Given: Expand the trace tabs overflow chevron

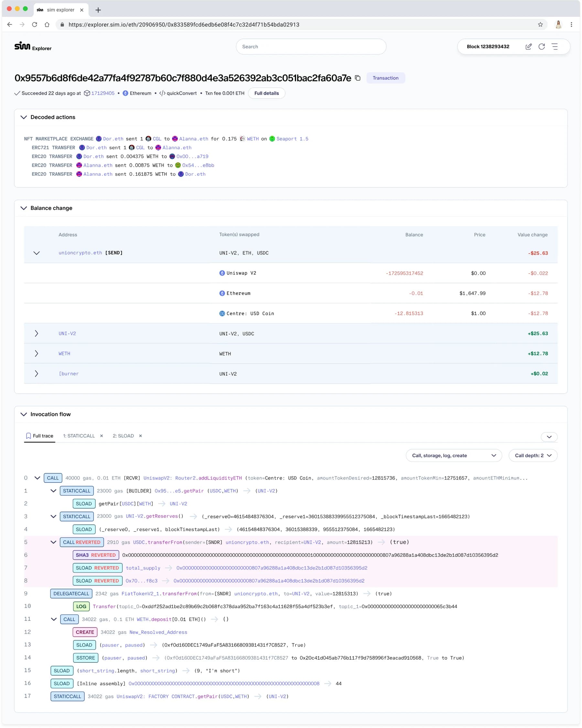Looking at the screenshot, I should click(549, 437).
